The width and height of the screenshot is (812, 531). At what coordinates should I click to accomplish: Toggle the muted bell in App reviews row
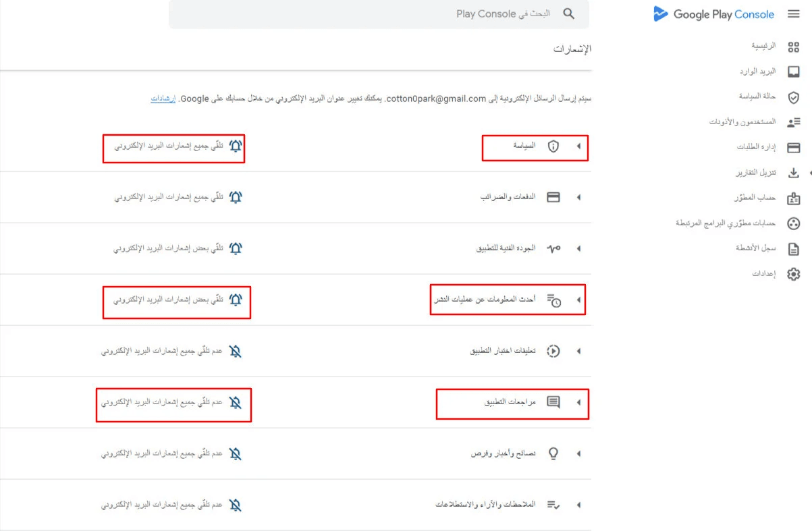(x=235, y=403)
